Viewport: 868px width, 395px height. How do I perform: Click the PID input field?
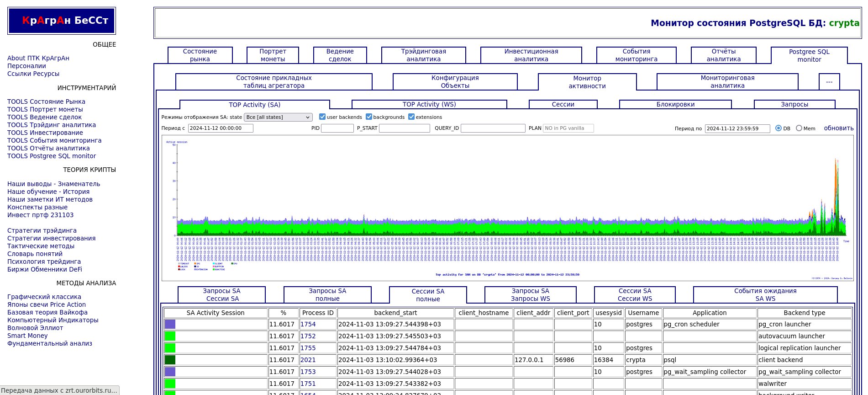coord(337,128)
